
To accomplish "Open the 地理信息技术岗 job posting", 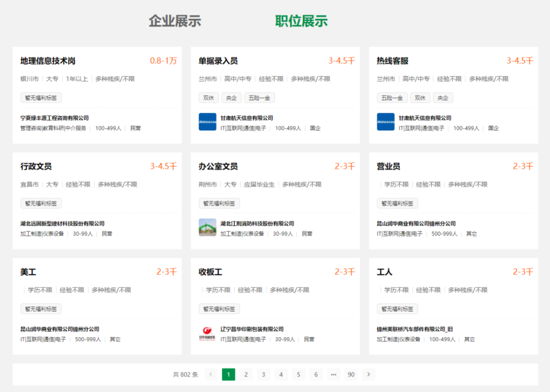I will 50,61.
